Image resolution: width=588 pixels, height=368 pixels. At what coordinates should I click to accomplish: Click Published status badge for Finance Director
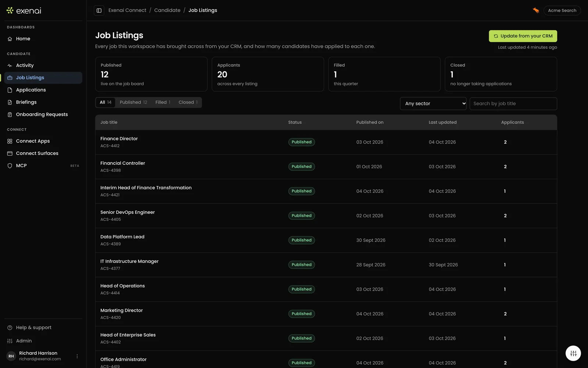301,142
